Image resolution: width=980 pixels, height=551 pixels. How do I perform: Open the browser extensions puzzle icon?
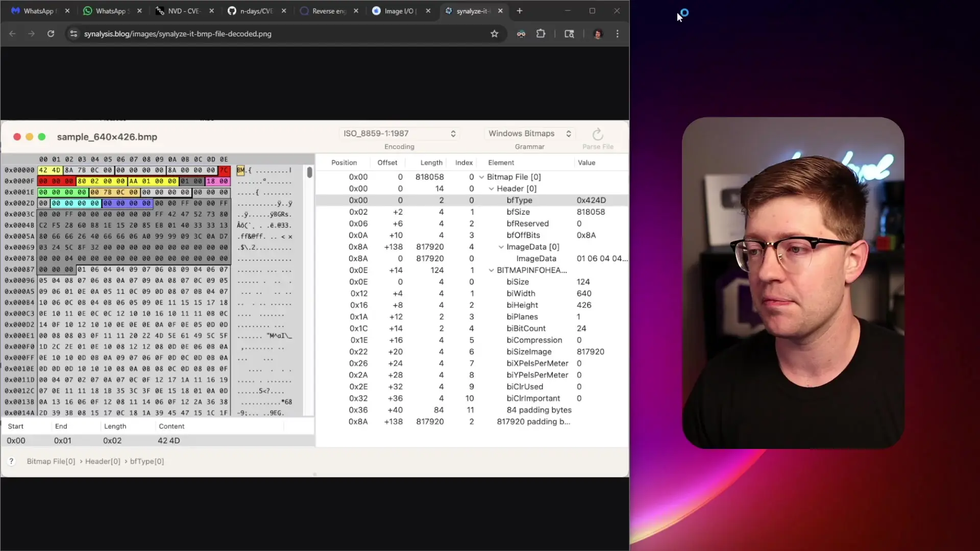point(541,34)
